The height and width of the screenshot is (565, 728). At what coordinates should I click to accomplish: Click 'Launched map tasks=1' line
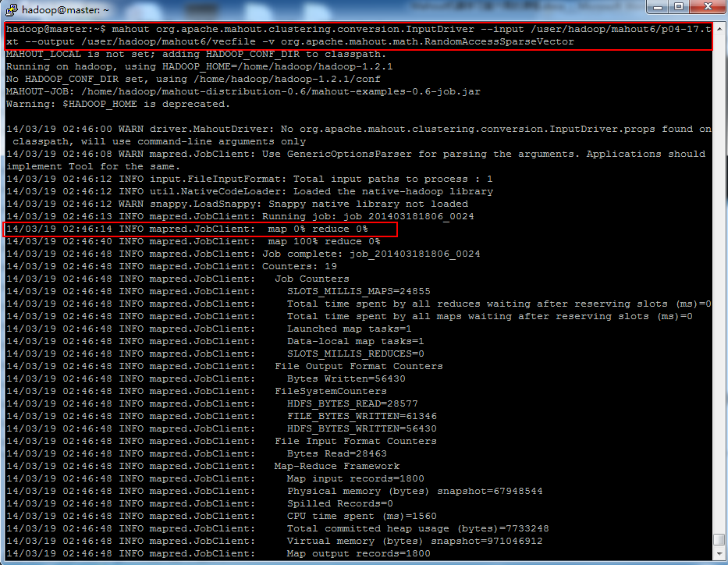click(x=349, y=329)
